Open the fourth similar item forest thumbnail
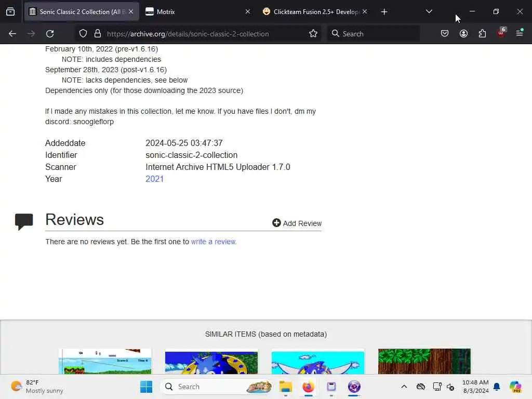 click(424, 362)
